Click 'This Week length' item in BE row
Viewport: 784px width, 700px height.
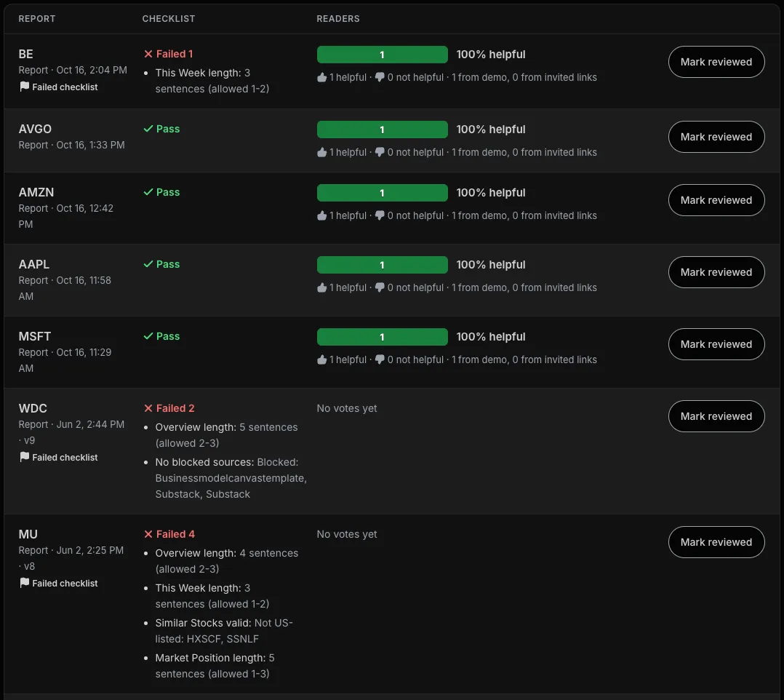coord(212,81)
